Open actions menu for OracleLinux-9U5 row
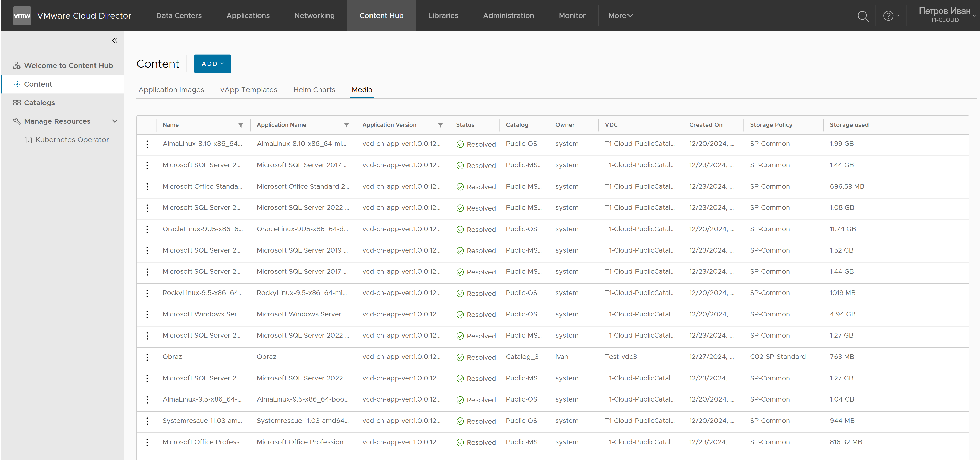 147,229
